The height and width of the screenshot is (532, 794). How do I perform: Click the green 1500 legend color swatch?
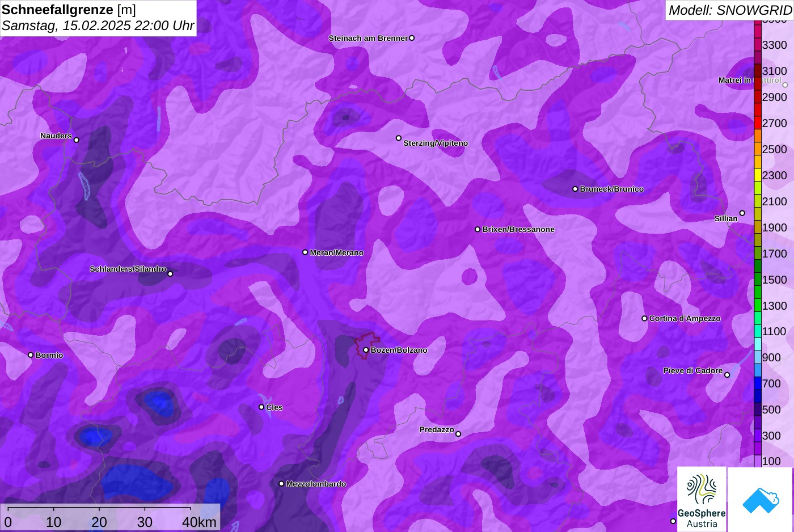(x=758, y=280)
